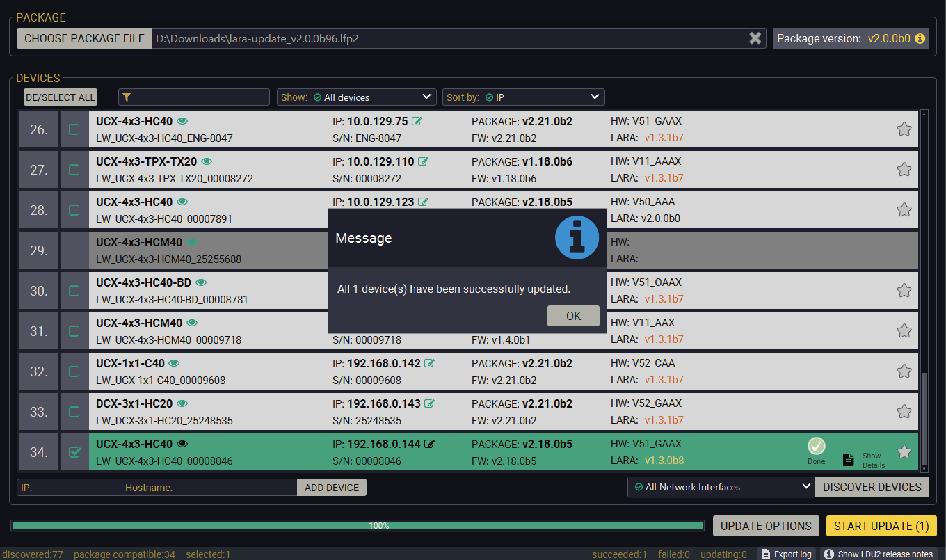This screenshot has width=946, height=560.
Task: Edit IP address 192.168.0.143
Action: pyautogui.click(x=430, y=403)
